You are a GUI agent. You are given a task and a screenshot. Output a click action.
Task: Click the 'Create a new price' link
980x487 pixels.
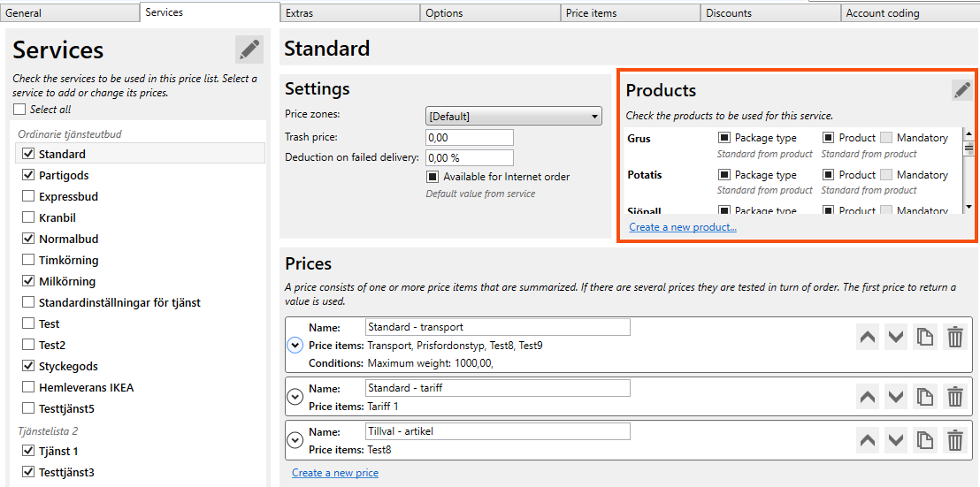[335, 473]
